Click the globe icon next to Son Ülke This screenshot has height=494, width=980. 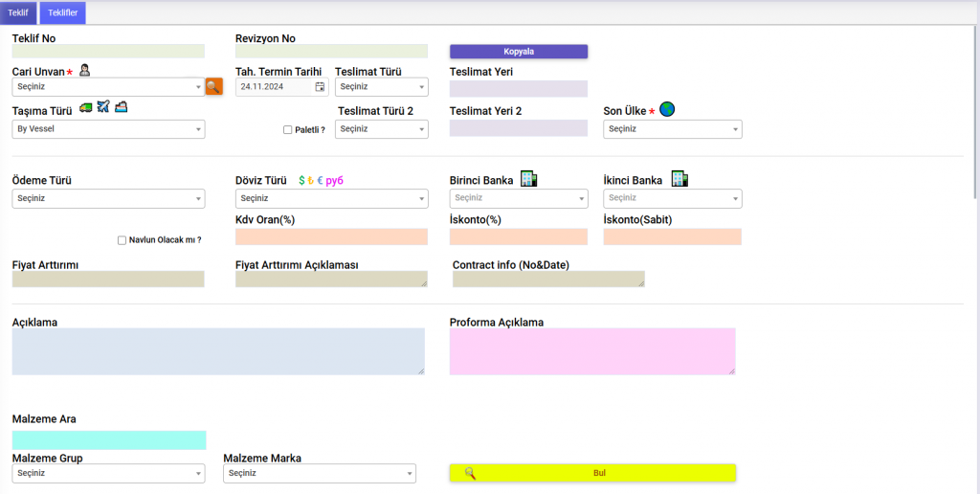click(x=667, y=110)
